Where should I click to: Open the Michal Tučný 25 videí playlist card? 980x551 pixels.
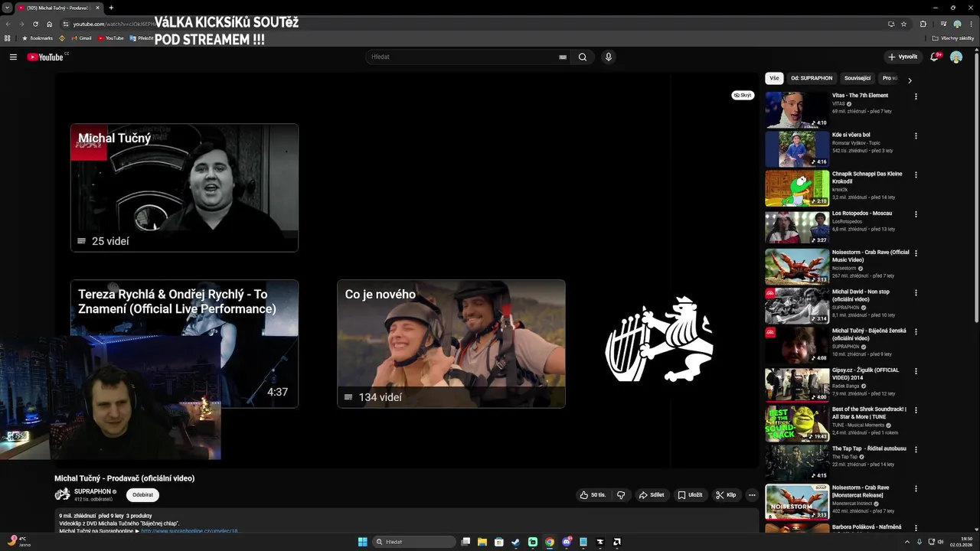point(185,187)
